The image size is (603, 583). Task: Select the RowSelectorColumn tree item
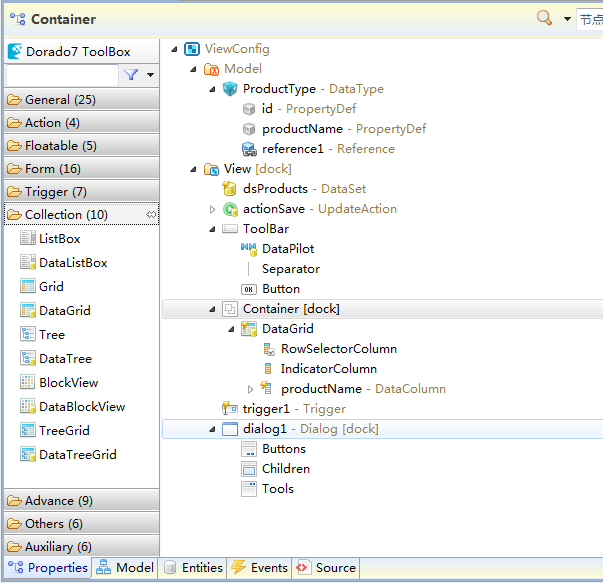pos(338,349)
